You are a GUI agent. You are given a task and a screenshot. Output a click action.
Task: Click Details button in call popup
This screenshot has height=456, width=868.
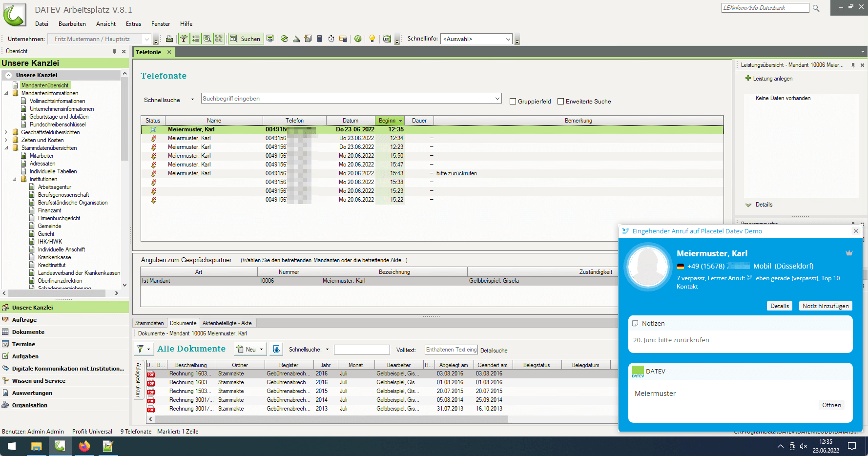[779, 306]
